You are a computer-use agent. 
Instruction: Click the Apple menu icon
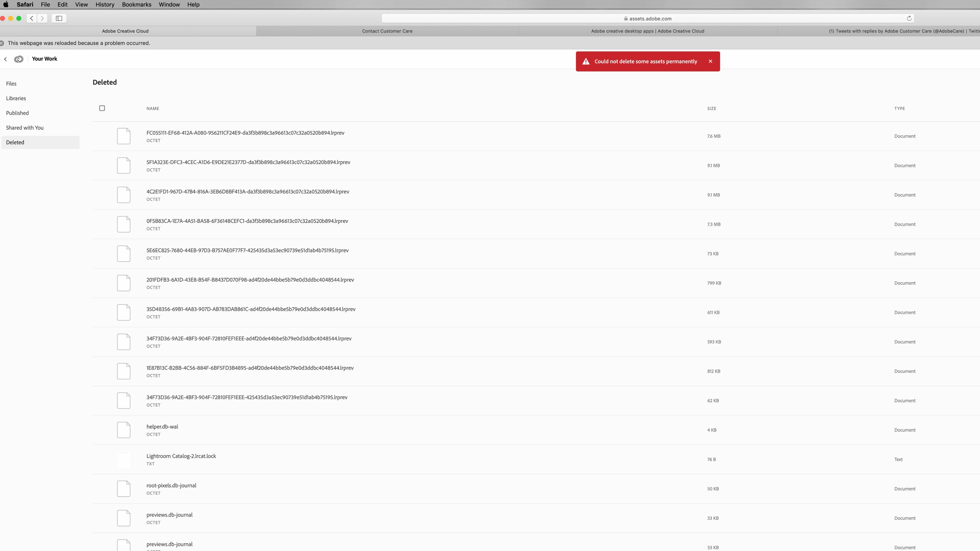click(x=6, y=5)
